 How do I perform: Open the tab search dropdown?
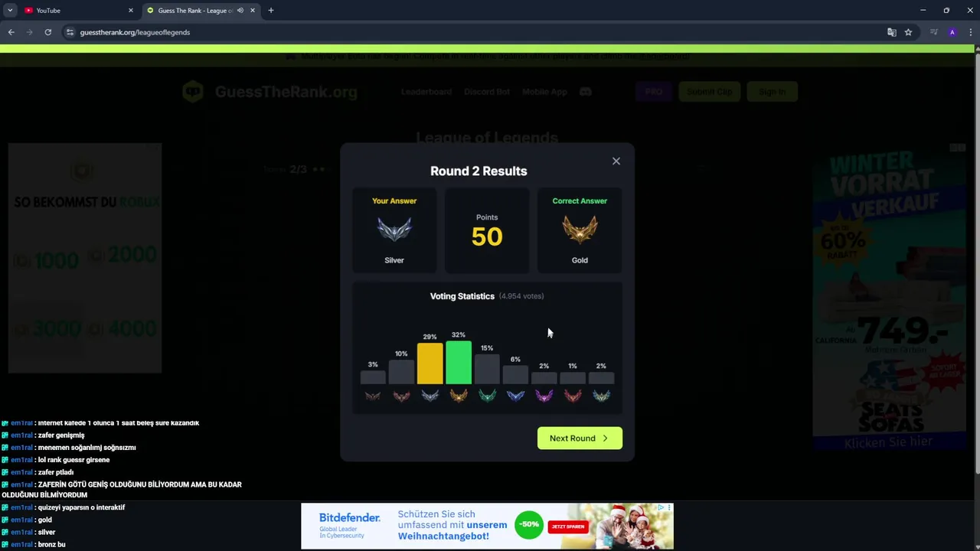10,11
